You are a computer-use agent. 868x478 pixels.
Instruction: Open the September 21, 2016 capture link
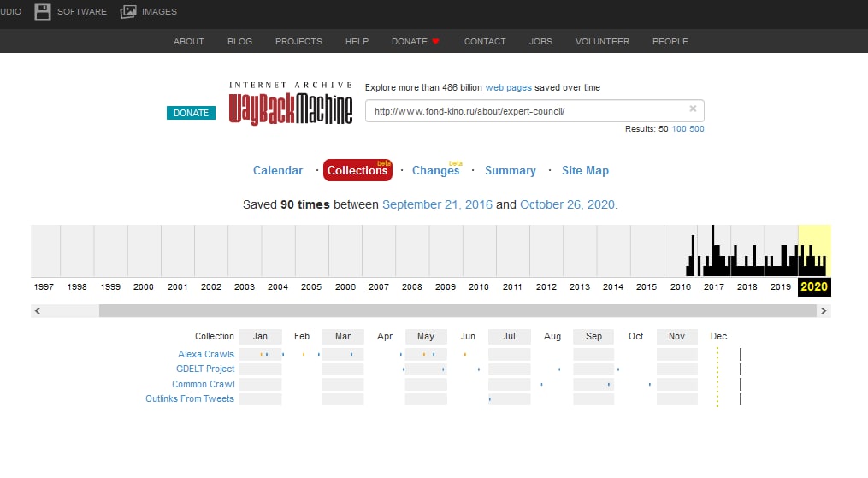tap(437, 204)
